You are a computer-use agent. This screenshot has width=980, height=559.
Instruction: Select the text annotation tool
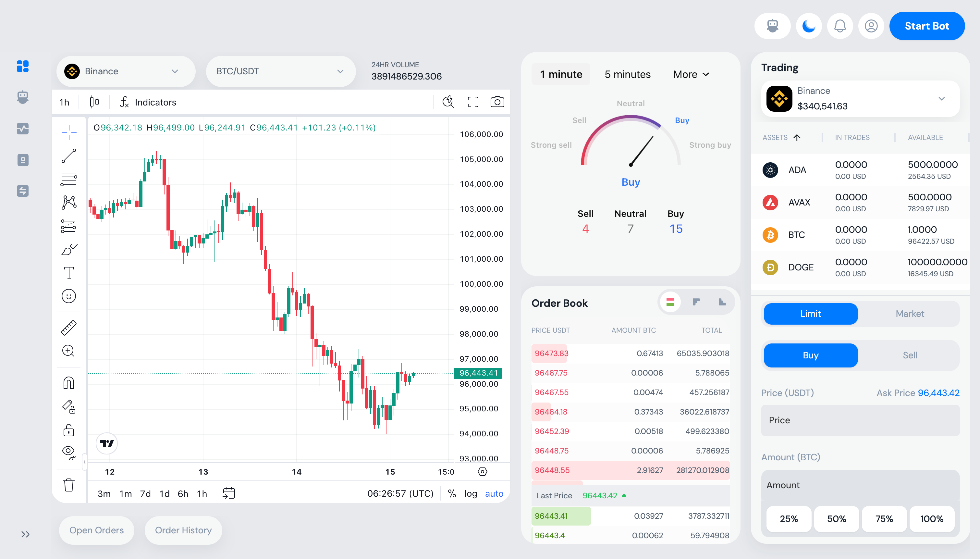click(69, 273)
